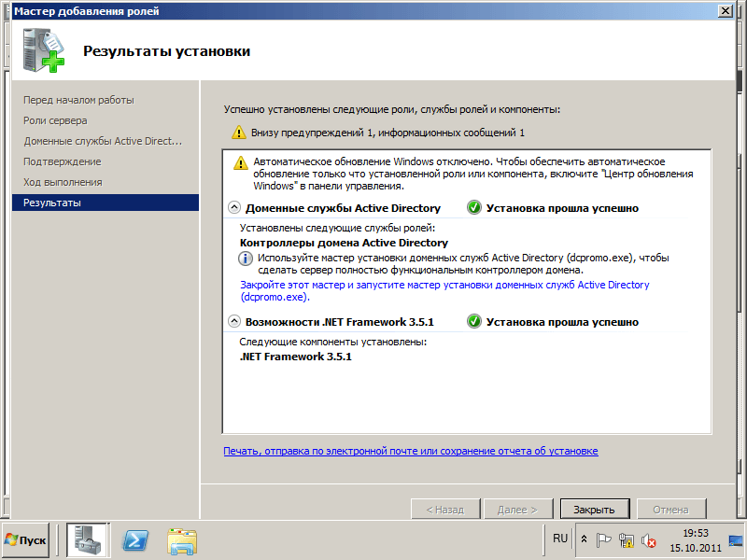
Task: Collapse the Возможности .NET Framework 3.5.1 section
Action: tap(234, 321)
